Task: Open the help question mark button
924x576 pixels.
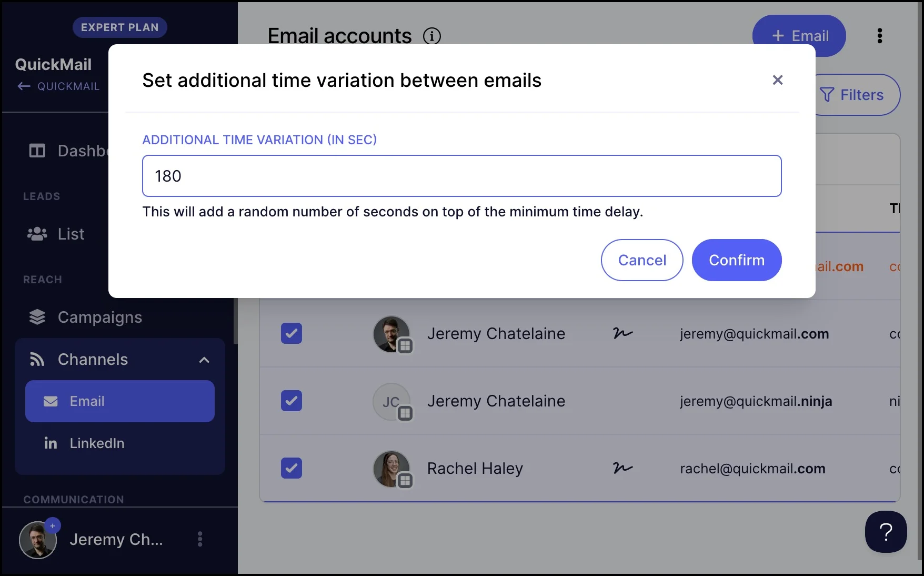Action: coord(886,532)
